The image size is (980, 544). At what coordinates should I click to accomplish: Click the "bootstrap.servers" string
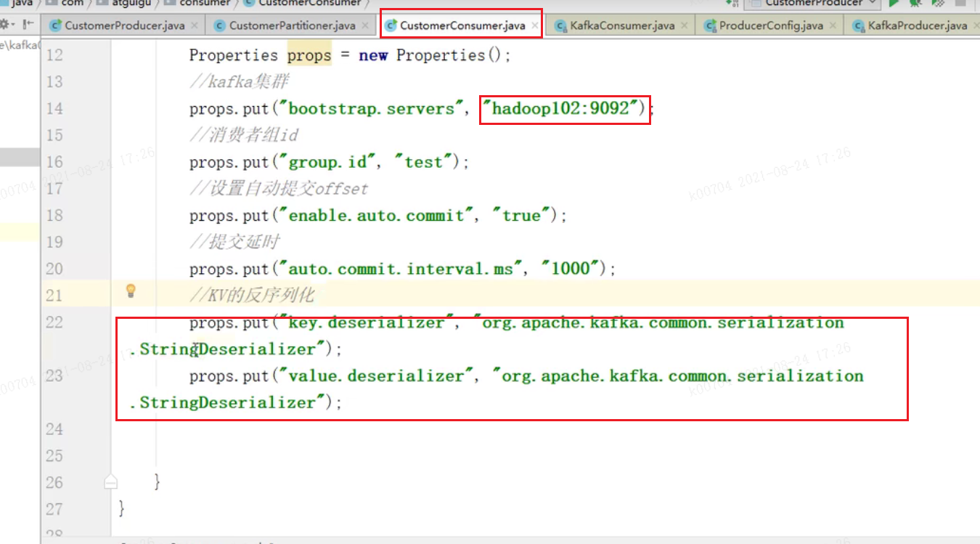click(x=372, y=109)
